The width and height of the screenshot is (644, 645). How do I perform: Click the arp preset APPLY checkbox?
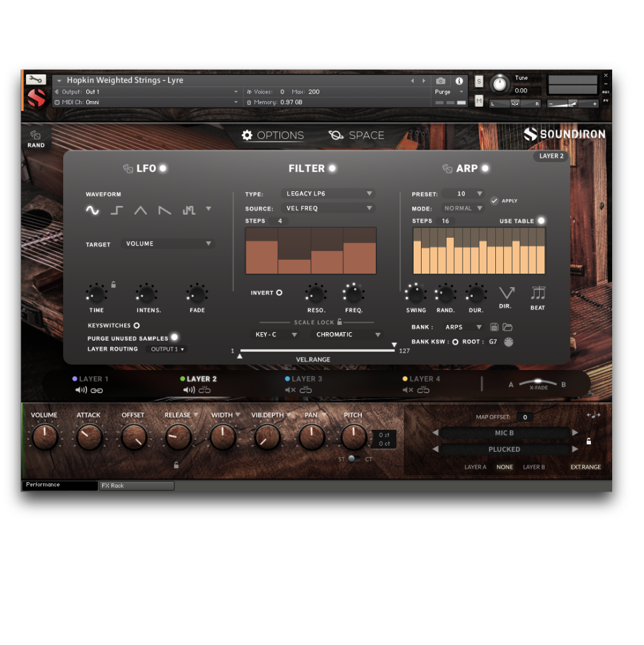pos(495,201)
